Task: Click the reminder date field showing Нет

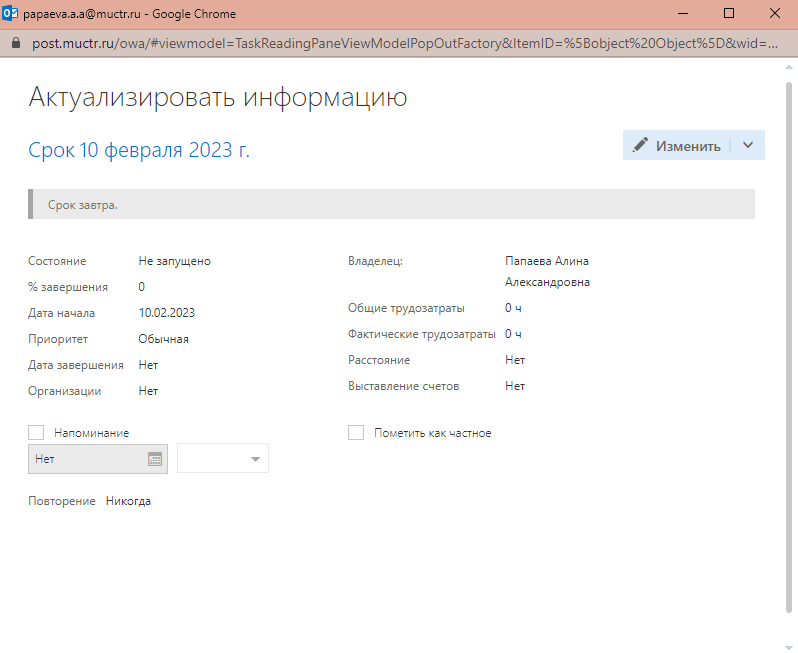Action: pos(86,459)
